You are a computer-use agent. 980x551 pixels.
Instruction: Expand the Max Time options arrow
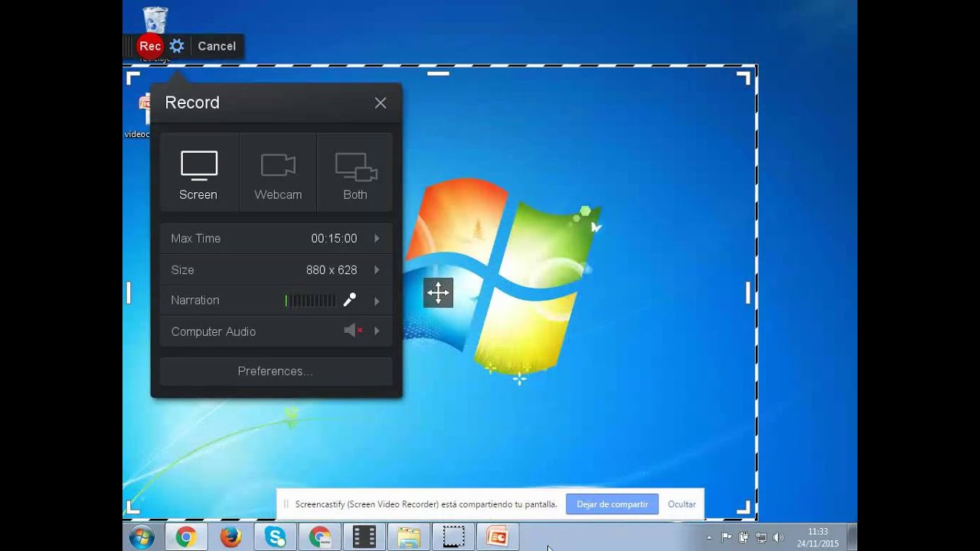(x=377, y=239)
